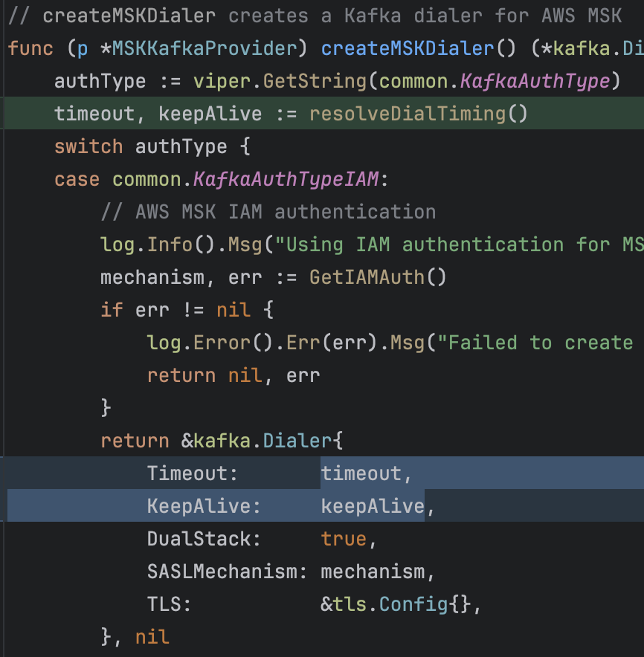Click the authType variable in declaration line

(x=100, y=81)
